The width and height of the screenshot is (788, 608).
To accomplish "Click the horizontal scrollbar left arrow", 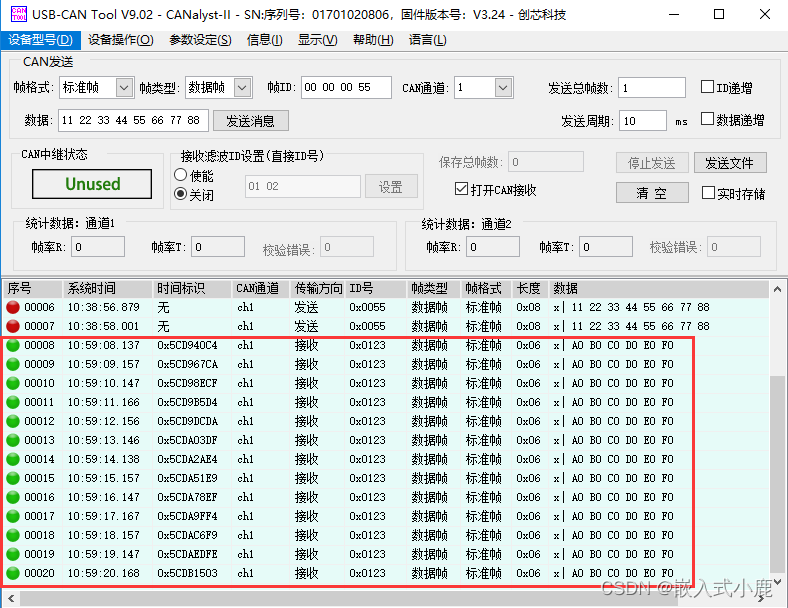I will click(11, 598).
